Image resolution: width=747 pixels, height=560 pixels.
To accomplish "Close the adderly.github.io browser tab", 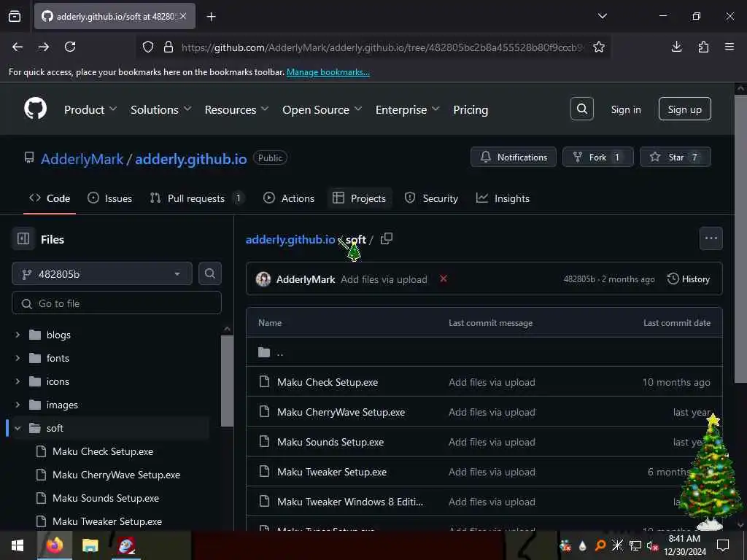I will click(183, 16).
